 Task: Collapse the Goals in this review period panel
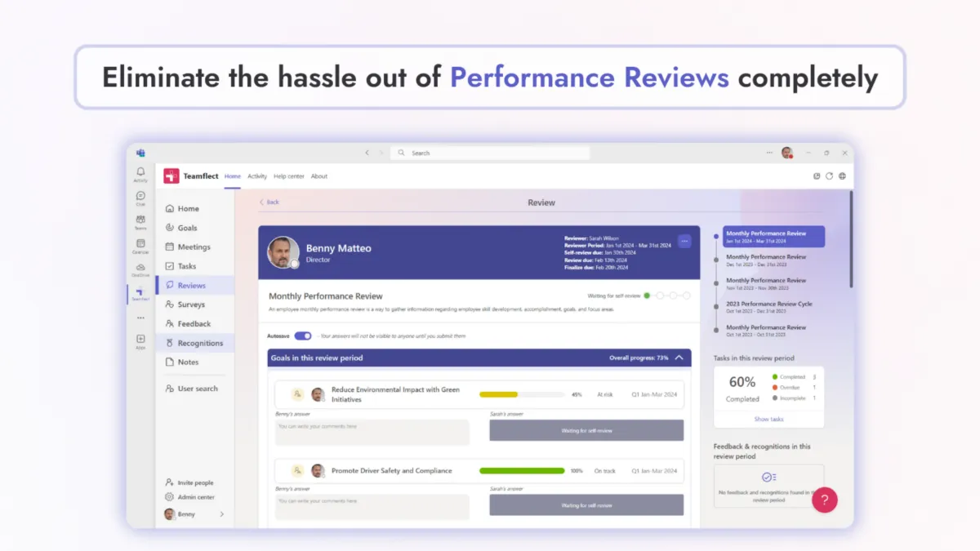click(x=679, y=358)
